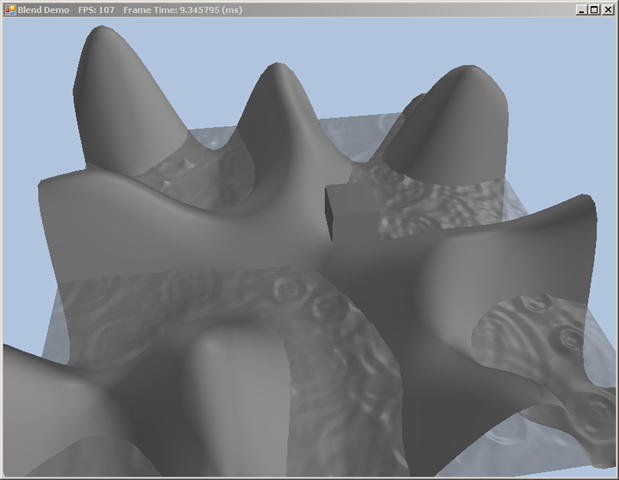Click the "FPS: 107" readout in title bar
619x480 pixels.
pyautogui.click(x=96, y=10)
